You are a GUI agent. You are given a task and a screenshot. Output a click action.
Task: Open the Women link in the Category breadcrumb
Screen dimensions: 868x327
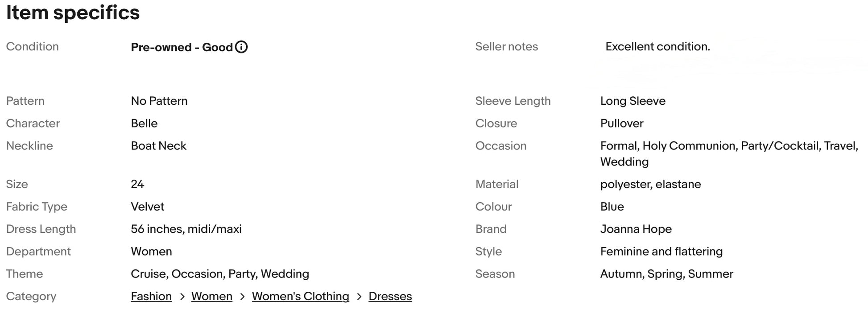[212, 296]
